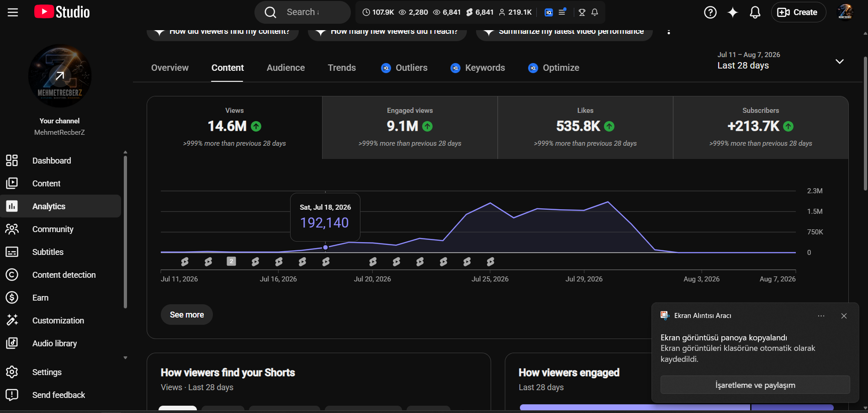Open the vidIQ Outliers tab
Image resolution: width=868 pixels, height=413 pixels.
[404, 68]
